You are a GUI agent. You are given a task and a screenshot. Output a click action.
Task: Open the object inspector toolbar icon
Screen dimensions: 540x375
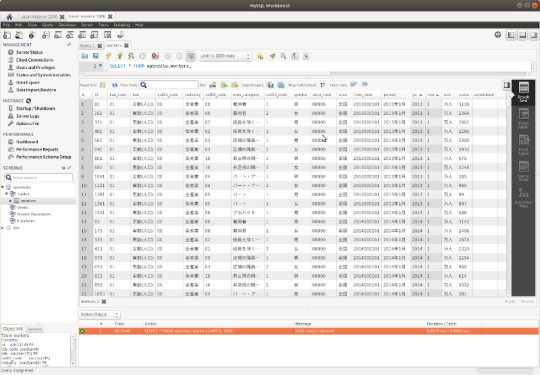point(32,35)
